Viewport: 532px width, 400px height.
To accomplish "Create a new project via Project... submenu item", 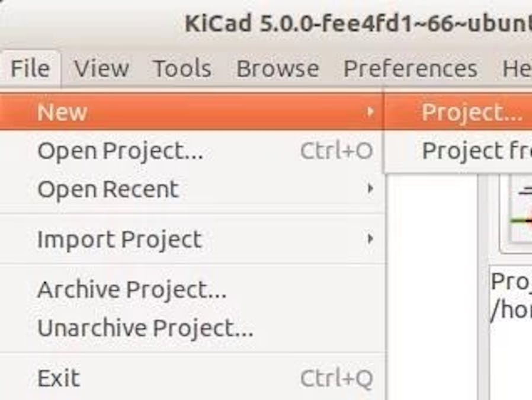I will coord(472,111).
